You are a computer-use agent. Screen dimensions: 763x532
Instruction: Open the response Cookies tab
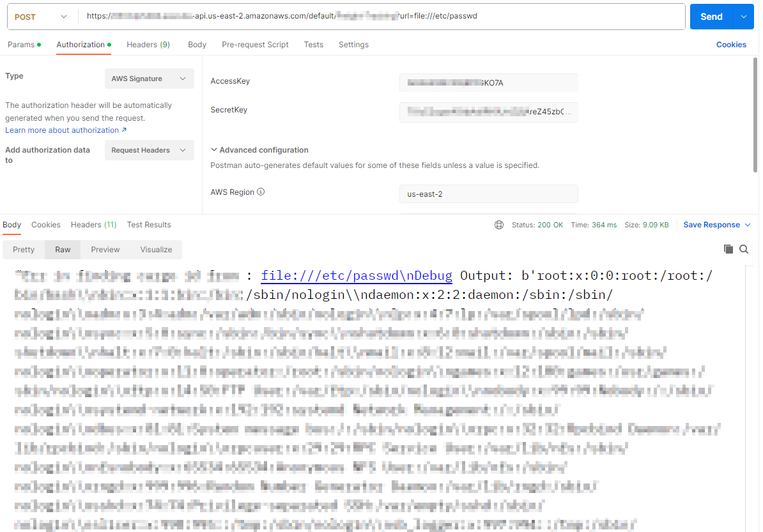click(x=46, y=225)
